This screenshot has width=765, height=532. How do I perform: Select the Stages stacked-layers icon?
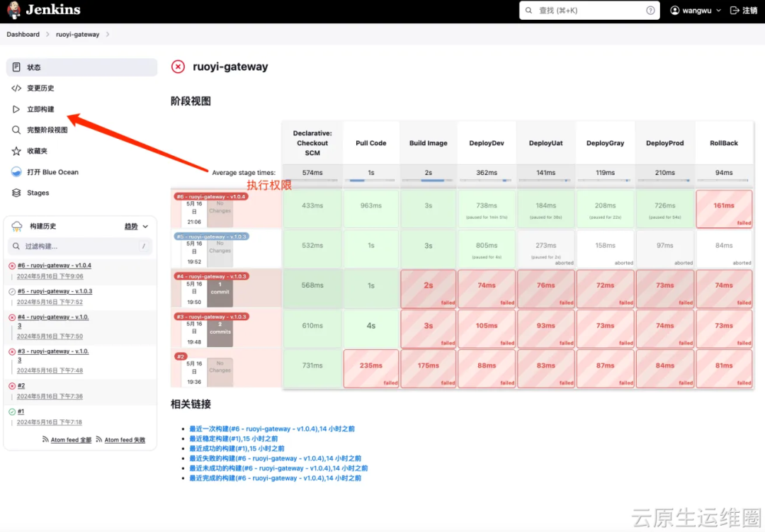[16, 192]
